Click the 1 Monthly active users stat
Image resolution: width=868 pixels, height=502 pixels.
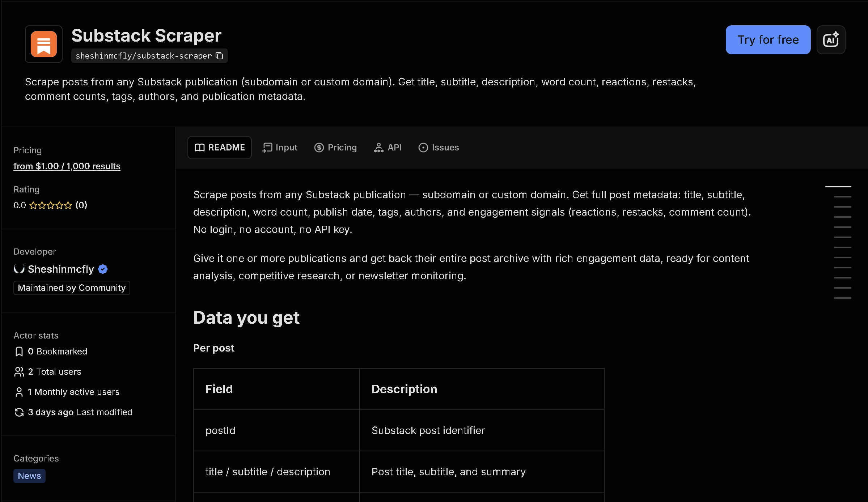tap(67, 392)
